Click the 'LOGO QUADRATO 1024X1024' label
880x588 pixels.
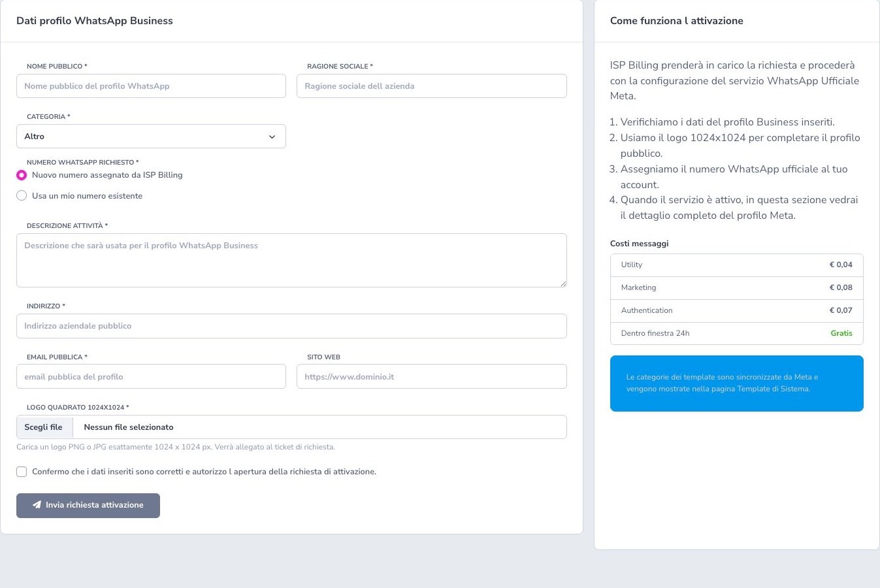[78, 407]
